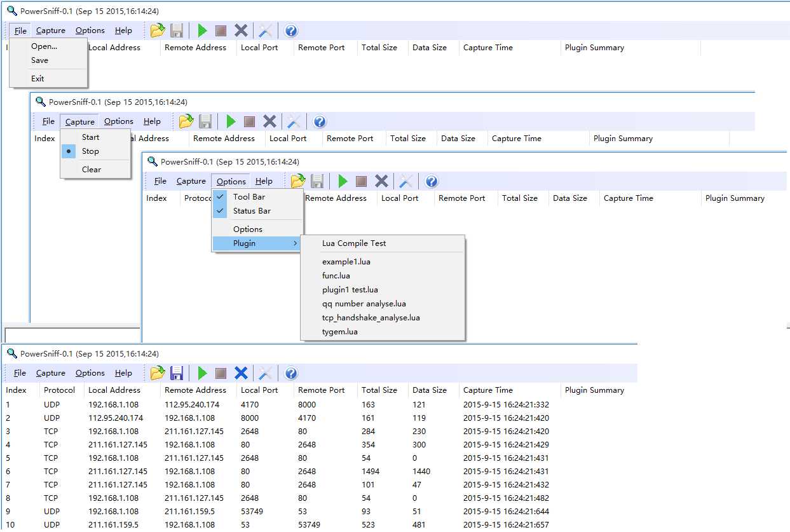The image size is (790, 532).
Task: Open the Help menu in the window with the Options menu open
Action: [264, 181]
